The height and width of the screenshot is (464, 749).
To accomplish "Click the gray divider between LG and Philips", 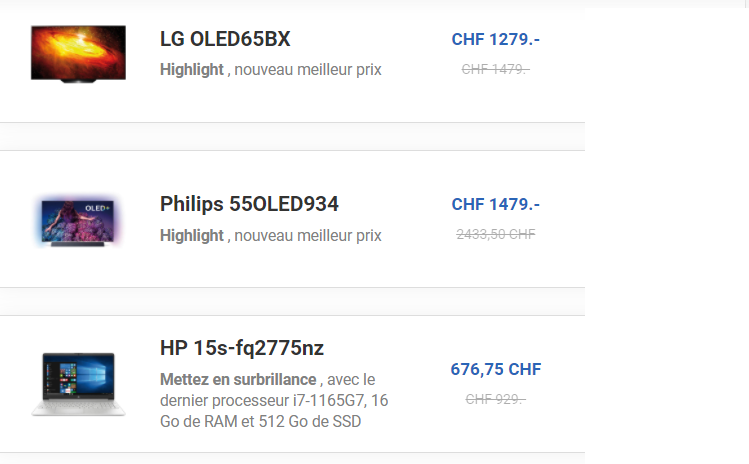I will pyautogui.click(x=292, y=137).
